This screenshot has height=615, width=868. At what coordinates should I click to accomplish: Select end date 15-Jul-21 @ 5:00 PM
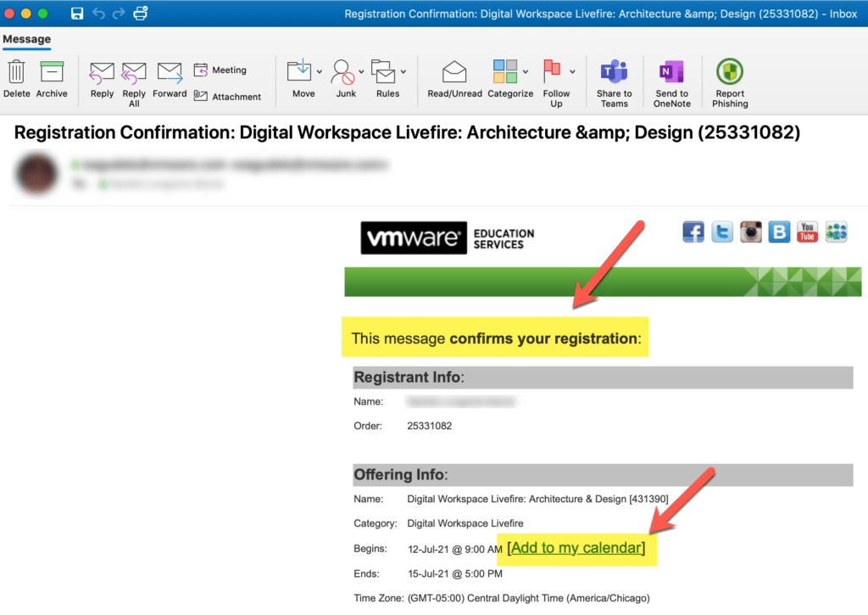click(x=455, y=574)
